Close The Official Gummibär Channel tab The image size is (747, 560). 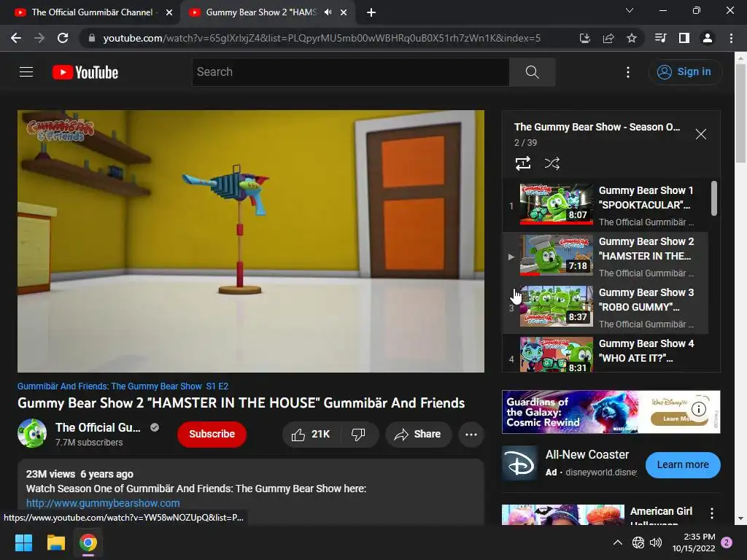click(169, 12)
